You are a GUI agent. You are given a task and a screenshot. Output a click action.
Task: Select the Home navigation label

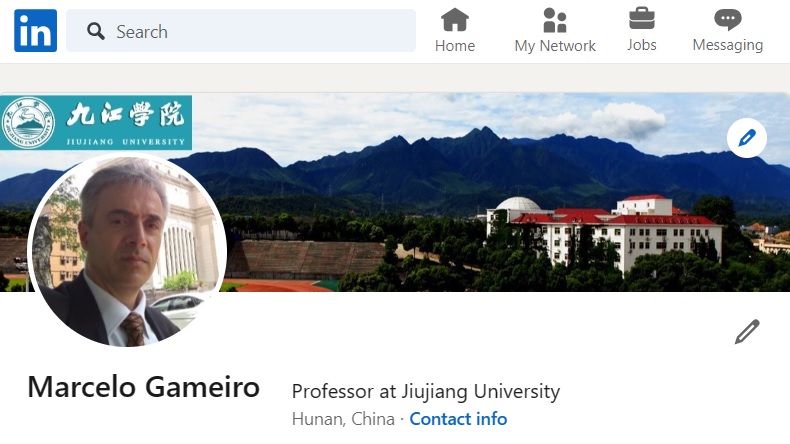click(x=454, y=46)
